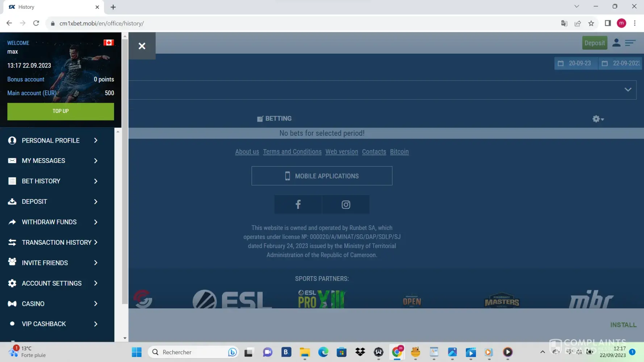The width and height of the screenshot is (644, 362).
Task: Click the Mobile Applications button
Action: (322, 176)
